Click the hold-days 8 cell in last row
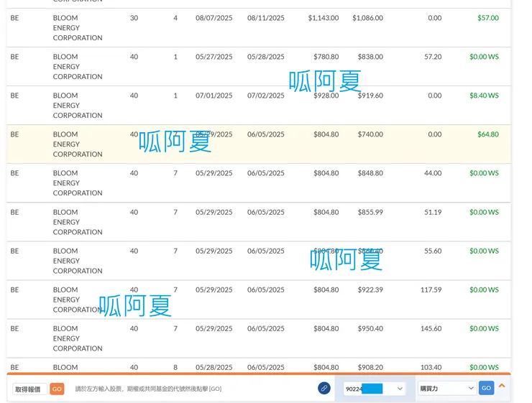Viewport: 532px width, 403px height. pyautogui.click(x=175, y=367)
